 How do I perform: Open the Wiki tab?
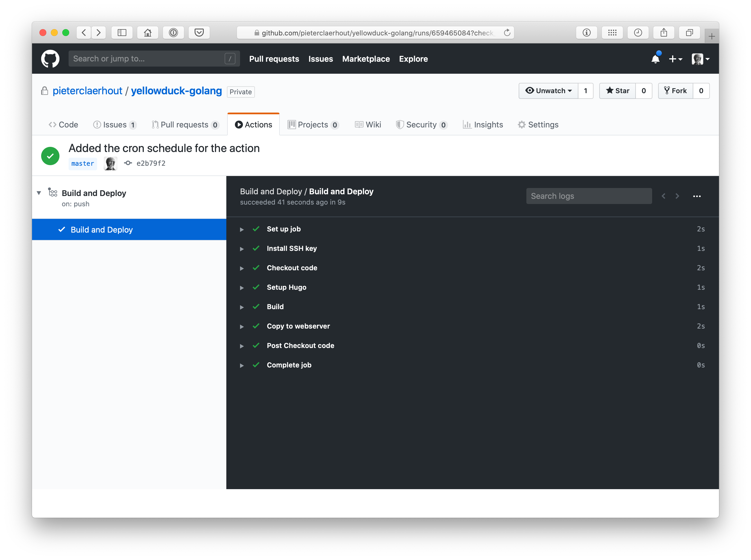(x=368, y=124)
